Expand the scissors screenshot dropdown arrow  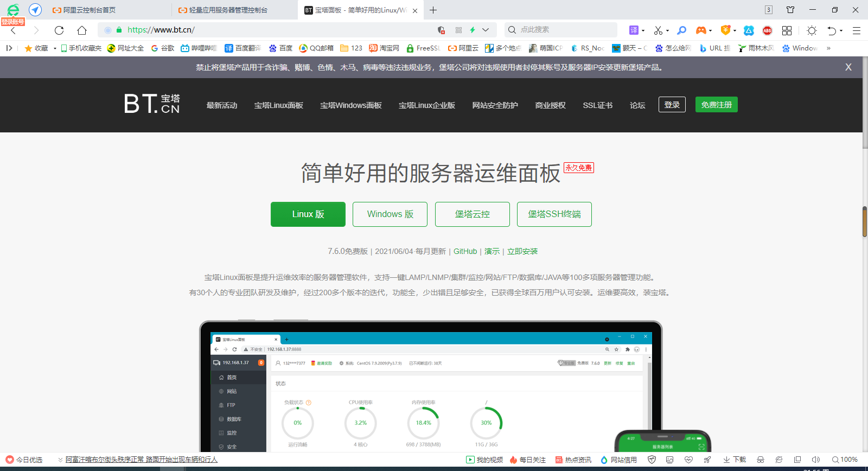pos(667,31)
